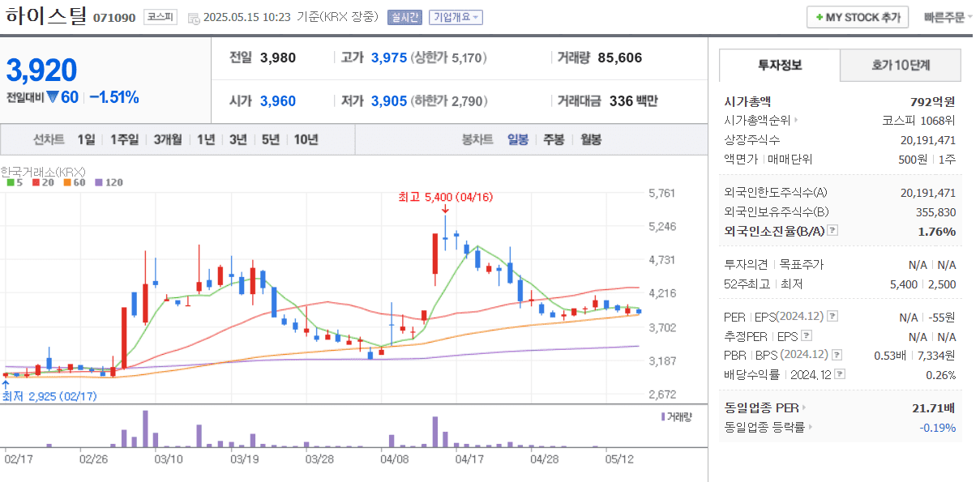Click the 고가 value 3,975
The width and height of the screenshot is (980, 482).
click(389, 58)
